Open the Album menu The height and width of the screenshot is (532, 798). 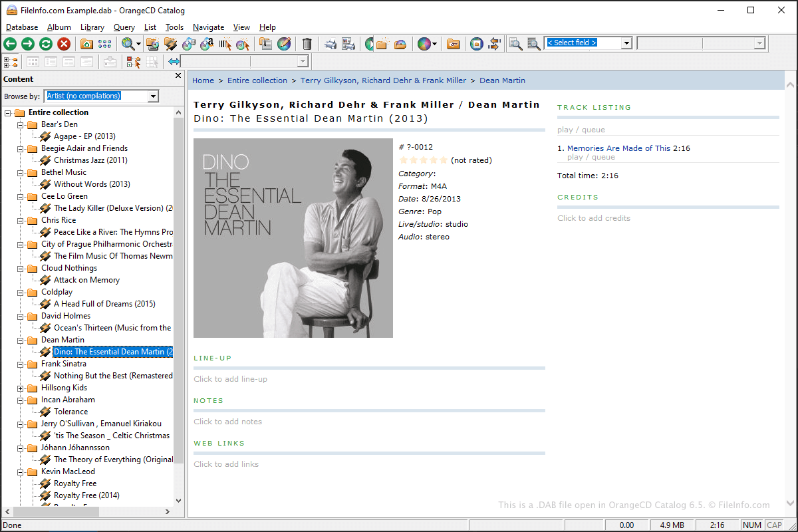[59, 27]
